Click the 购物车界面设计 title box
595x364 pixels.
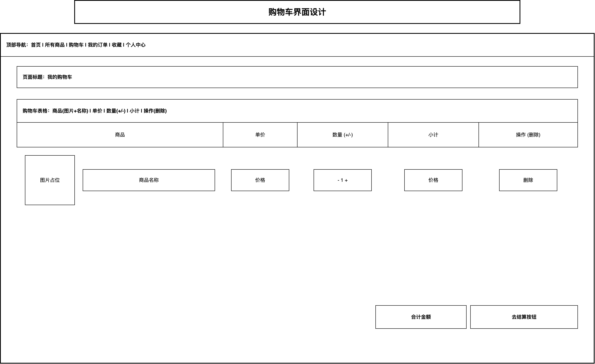point(297,12)
